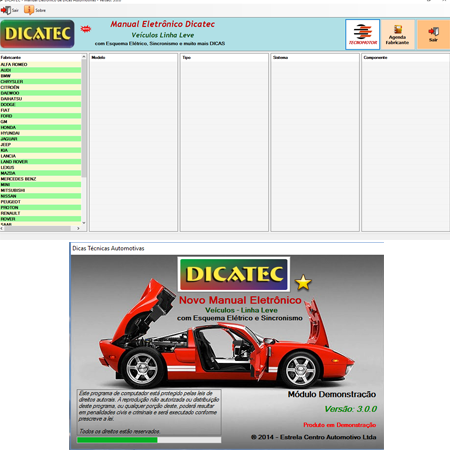Click the Fabricante vertical scrollbar thumb
Viewport: 450px width, 450px height.
pyautogui.click(x=84, y=118)
